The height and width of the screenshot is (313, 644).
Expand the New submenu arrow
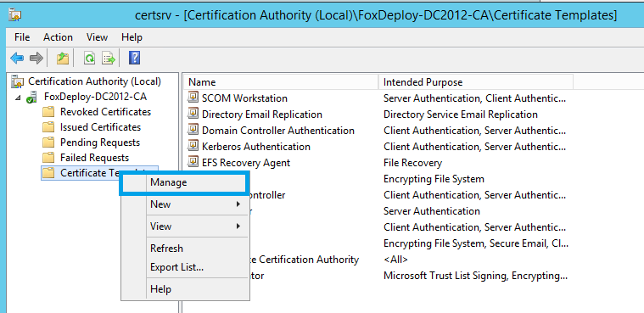click(x=238, y=204)
